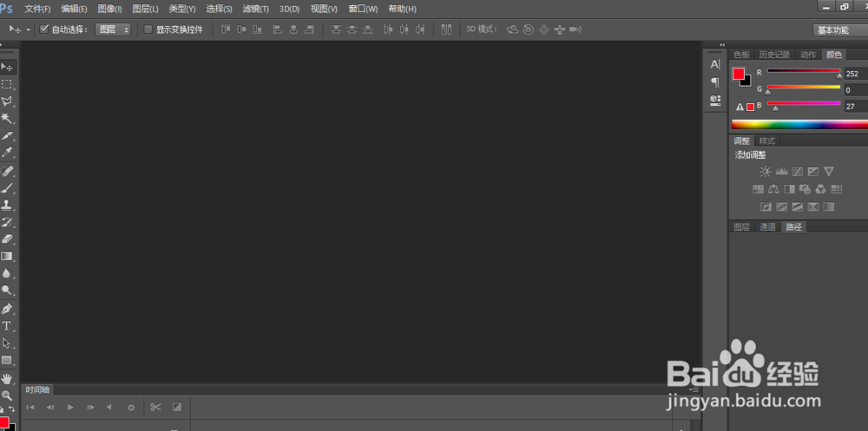Click the Align Left Edges icon
Image resolution: width=868 pixels, height=431 pixels.
278,29
